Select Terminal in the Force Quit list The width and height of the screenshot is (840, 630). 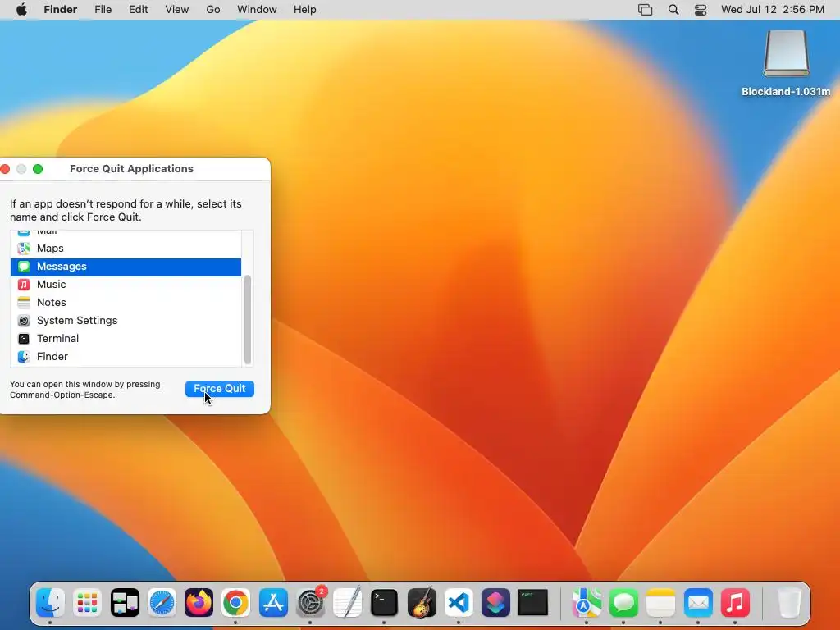tap(126, 339)
